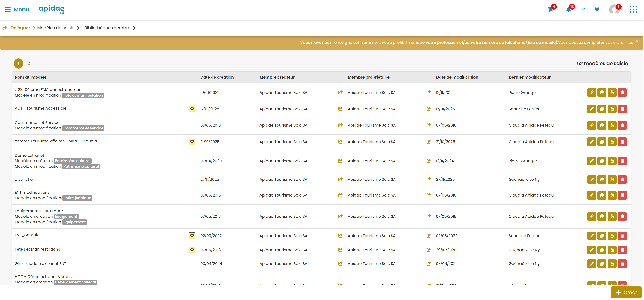The width and height of the screenshot is (644, 300).
Task: Open the hamburger Menu
Action: (x=17, y=9)
